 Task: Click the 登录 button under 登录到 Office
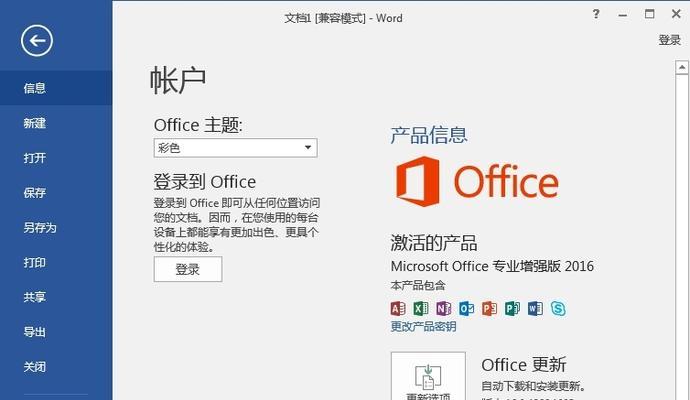[188, 269]
